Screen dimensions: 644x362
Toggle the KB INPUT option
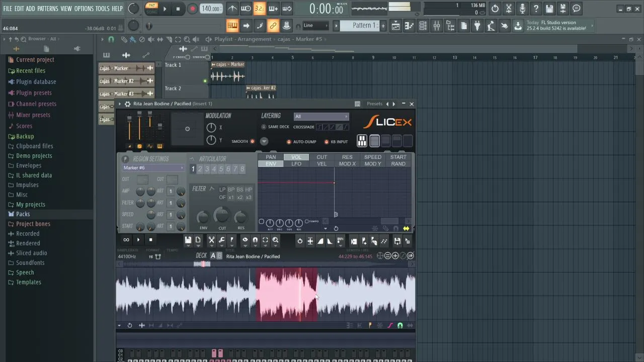[327, 142]
